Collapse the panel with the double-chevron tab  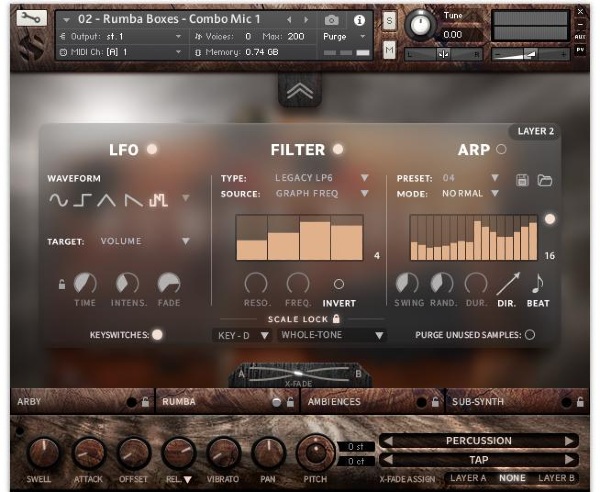(x=300, y=91)
